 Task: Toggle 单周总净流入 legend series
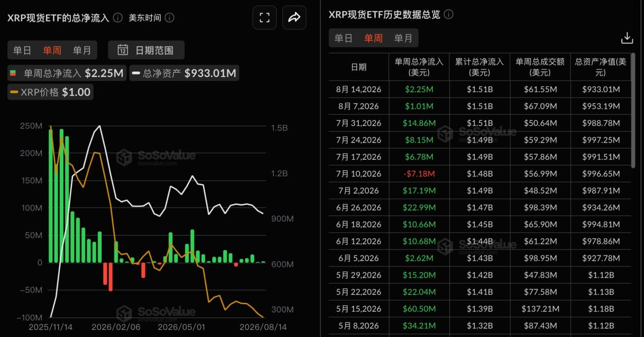[67, 73]
